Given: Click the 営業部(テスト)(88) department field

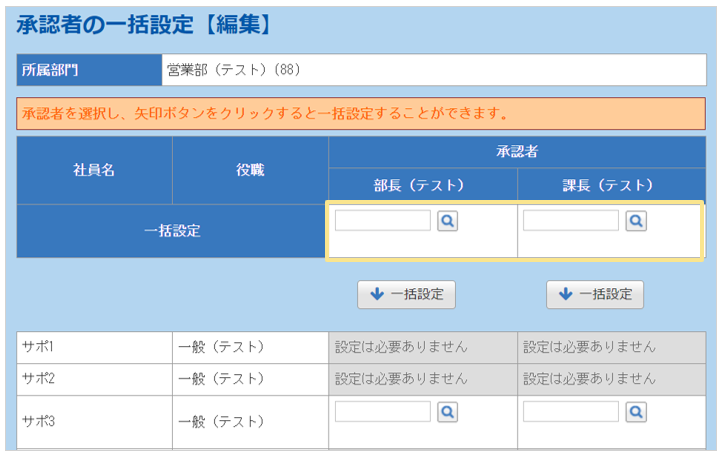Looking at the screenshot, I should tap(433, 71).
